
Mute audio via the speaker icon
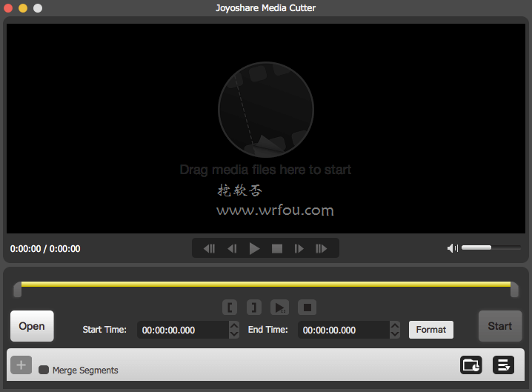(452, 248)
